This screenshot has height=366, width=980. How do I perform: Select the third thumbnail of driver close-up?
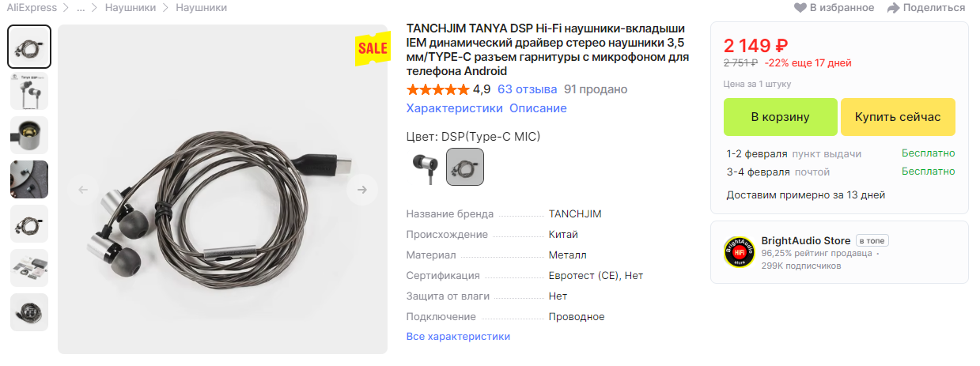(29, 135)
